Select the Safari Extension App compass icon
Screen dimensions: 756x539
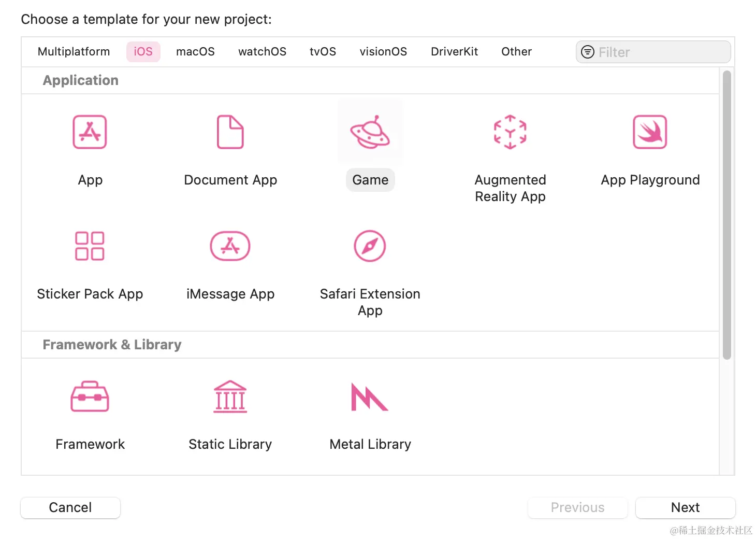[370, 246]
